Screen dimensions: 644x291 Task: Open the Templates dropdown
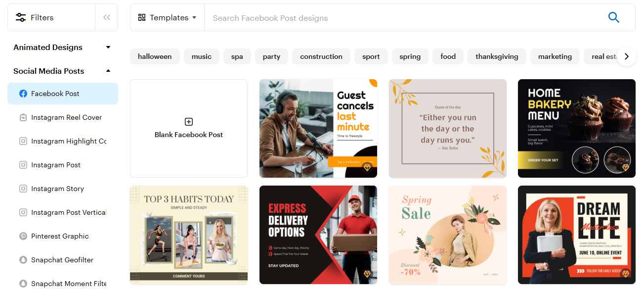167,18
